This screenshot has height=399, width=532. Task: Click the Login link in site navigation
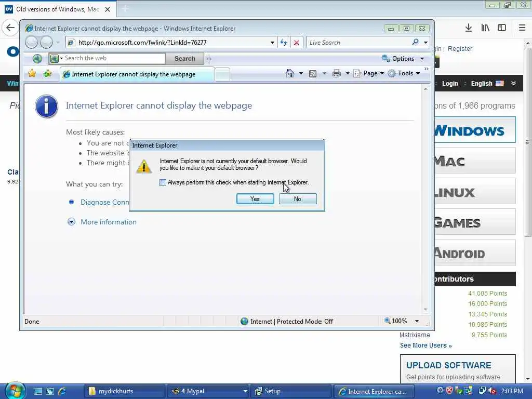(x=450, y=84)
